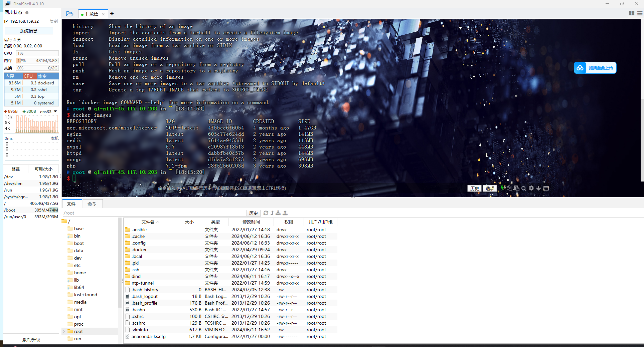644x347 pixels.
Task: Click the 路径 disk column header
Action: (16, 169)
